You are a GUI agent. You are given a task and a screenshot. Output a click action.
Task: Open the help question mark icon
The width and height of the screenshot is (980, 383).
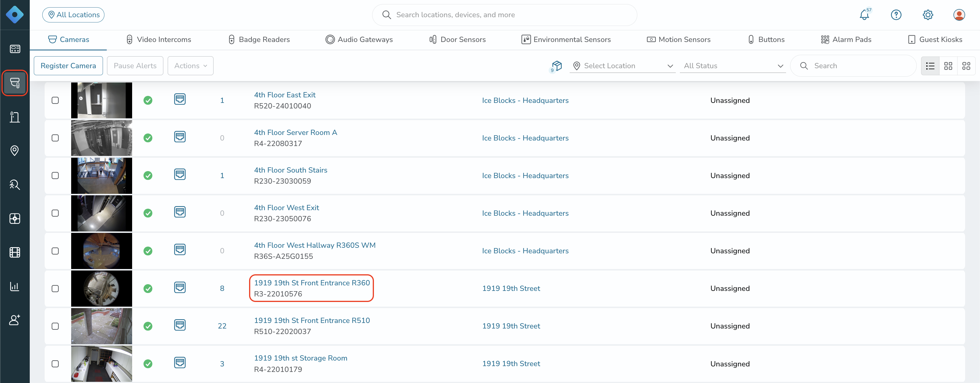(x=896, y=15)
